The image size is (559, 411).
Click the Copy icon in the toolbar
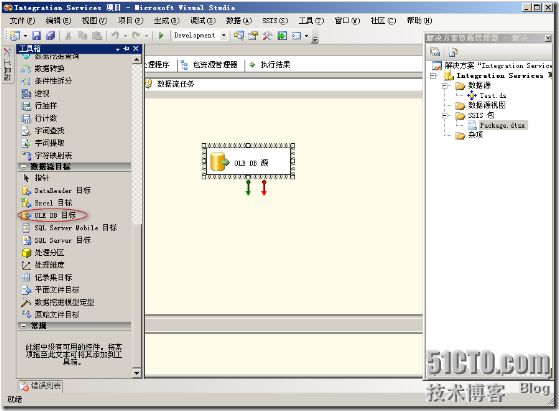click(x=82, y=35)
